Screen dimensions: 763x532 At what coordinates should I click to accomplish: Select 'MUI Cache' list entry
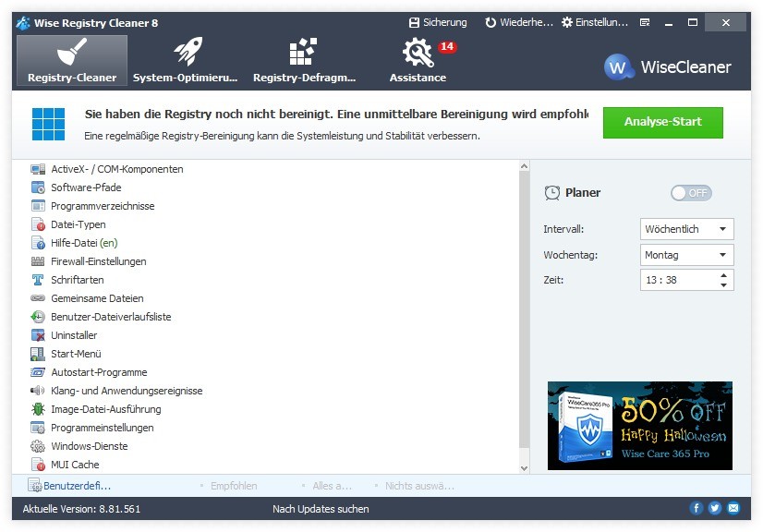pyautogui.click(x=75, y=465)
